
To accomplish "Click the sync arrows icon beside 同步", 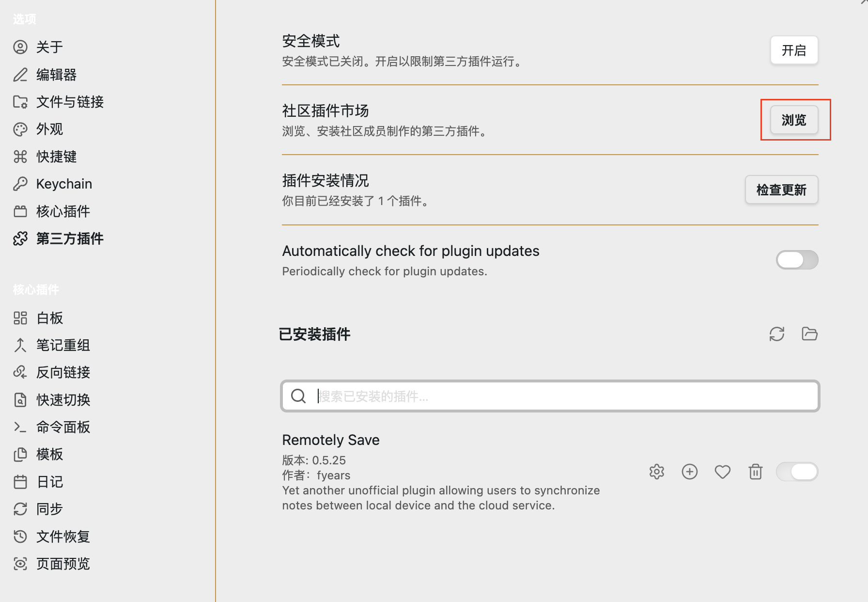I will [x=20, y=509].
